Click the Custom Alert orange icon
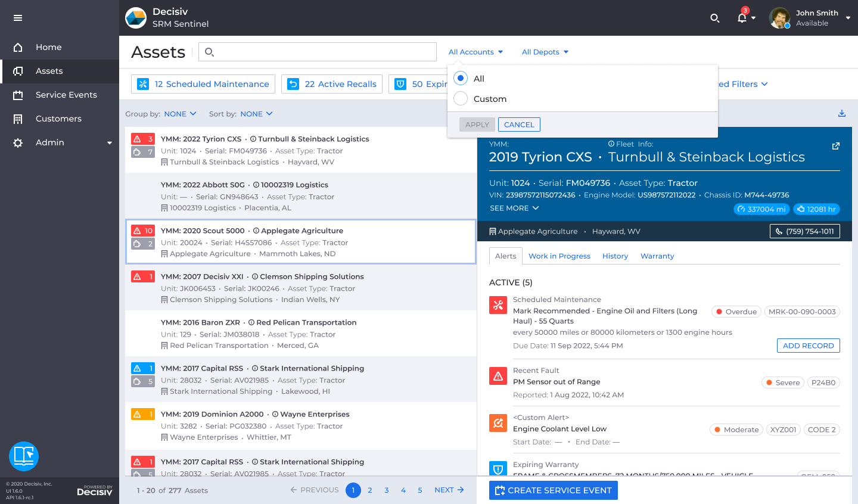 498,423
